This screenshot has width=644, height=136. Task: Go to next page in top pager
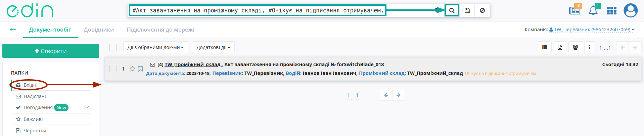635,47
